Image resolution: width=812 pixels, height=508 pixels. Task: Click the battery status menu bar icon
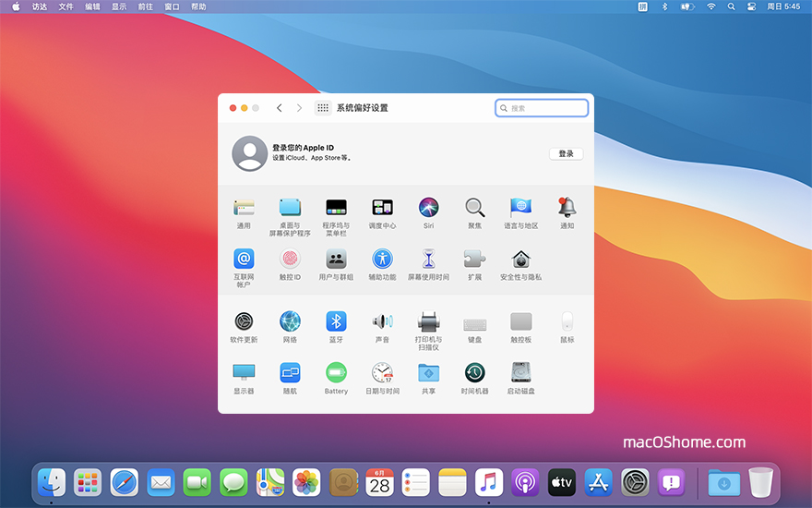click(x=687, y=6)
